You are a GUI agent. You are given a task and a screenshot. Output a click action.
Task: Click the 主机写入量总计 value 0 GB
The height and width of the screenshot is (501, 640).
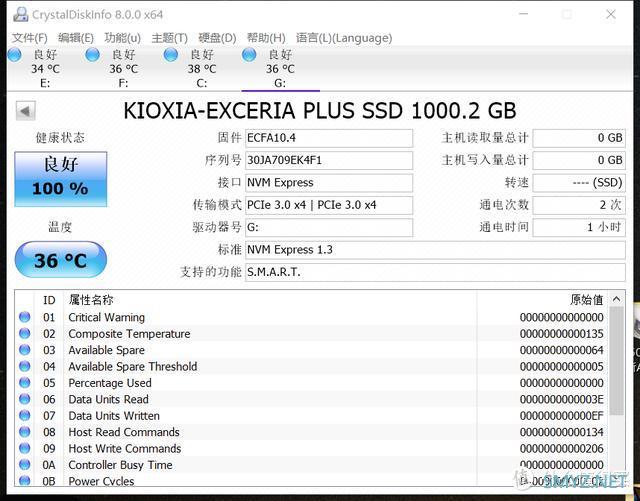point(579,160)
